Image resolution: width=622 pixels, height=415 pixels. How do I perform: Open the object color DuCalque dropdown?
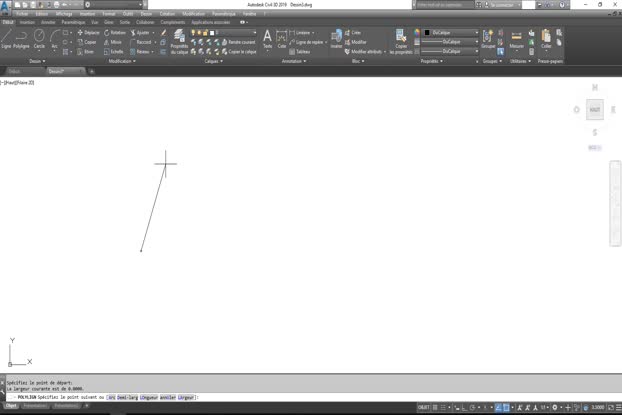(x=451, y=33)
